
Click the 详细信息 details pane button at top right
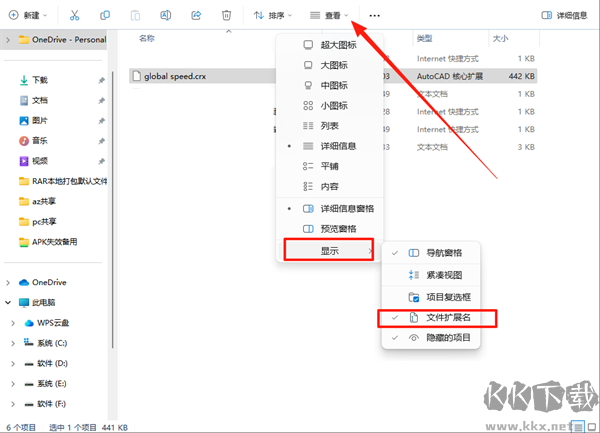tap(564, 15)
